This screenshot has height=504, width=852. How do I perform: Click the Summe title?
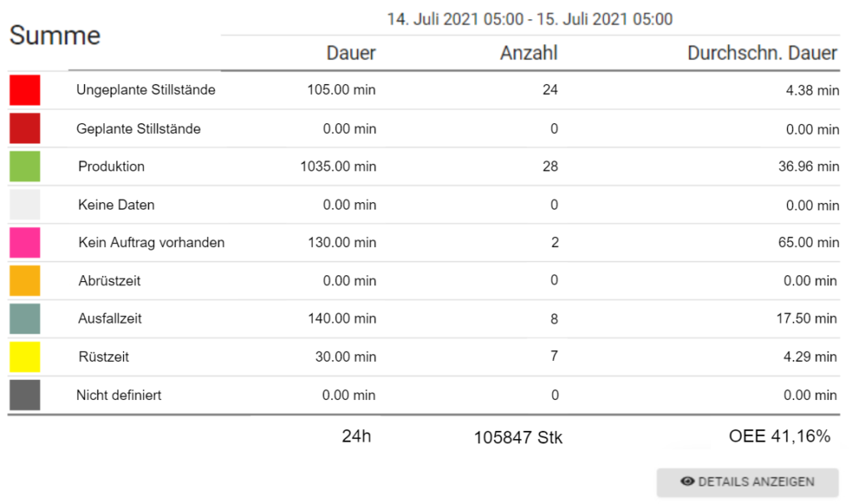[x=55, y=36]
